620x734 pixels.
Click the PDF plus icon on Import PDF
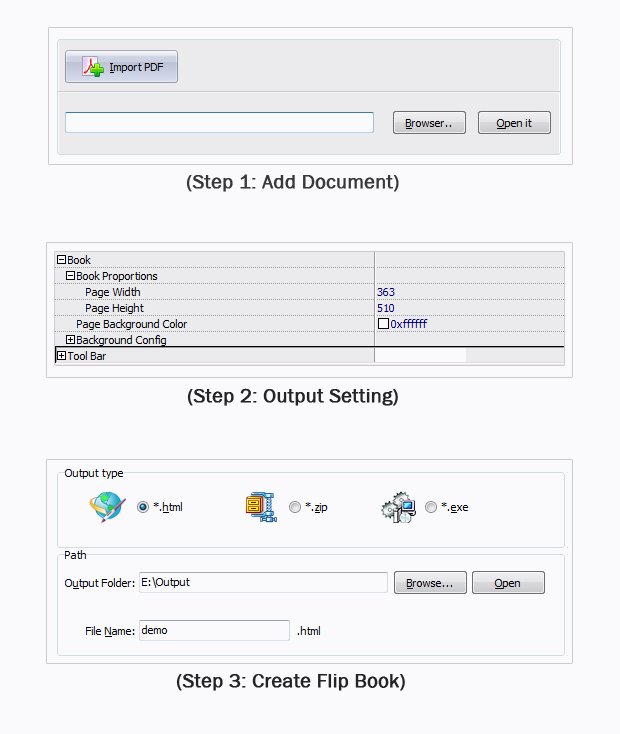pos(93,66)
